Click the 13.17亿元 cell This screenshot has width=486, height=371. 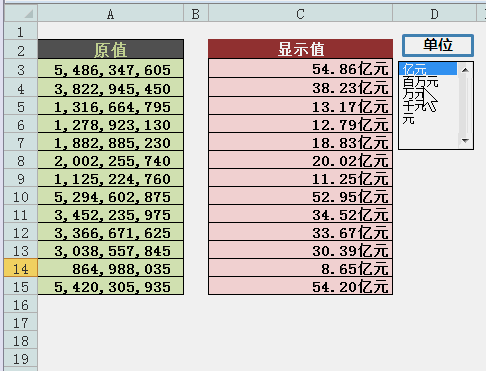pos(300,106)
